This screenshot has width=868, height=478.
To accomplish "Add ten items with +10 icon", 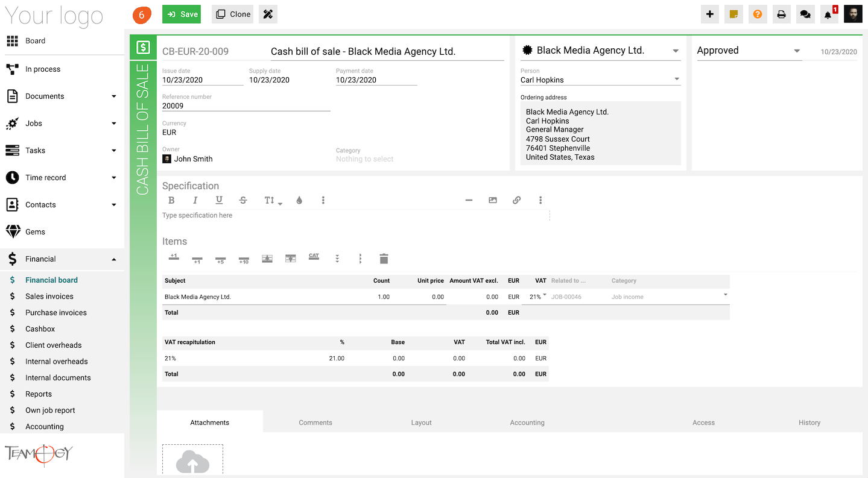I will (x=244, y=259).
